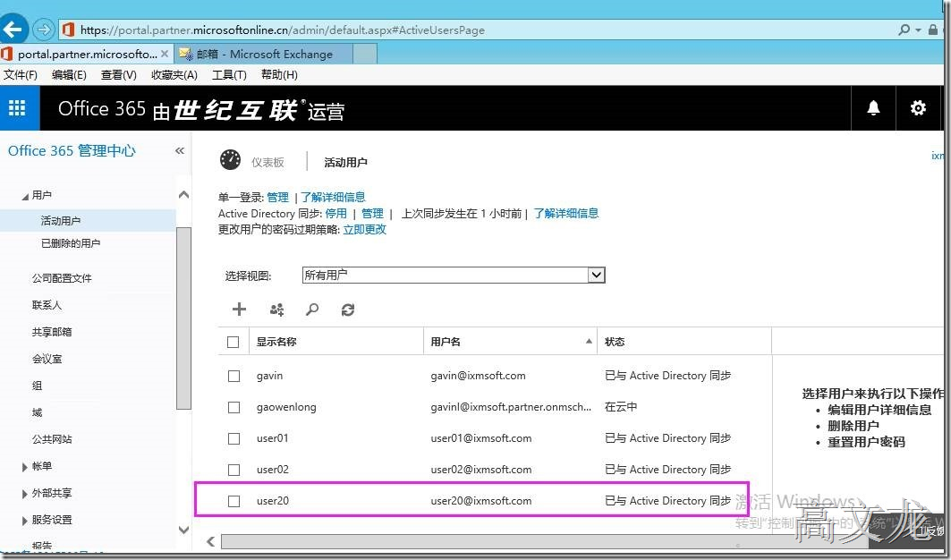The width and height of the screenshot is (951, 560).
Task: Open the 工具(T) menu
Action: click(229, 74)
